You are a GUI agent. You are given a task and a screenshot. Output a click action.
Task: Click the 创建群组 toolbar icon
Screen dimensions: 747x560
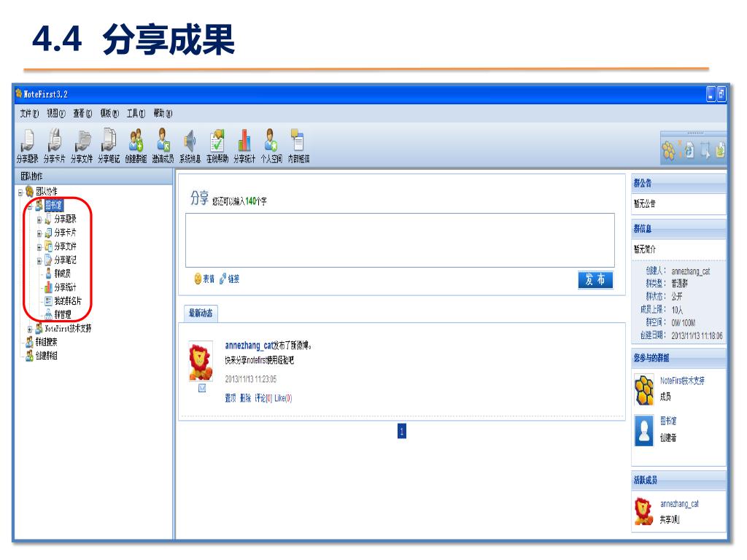(x=136, y=146)
